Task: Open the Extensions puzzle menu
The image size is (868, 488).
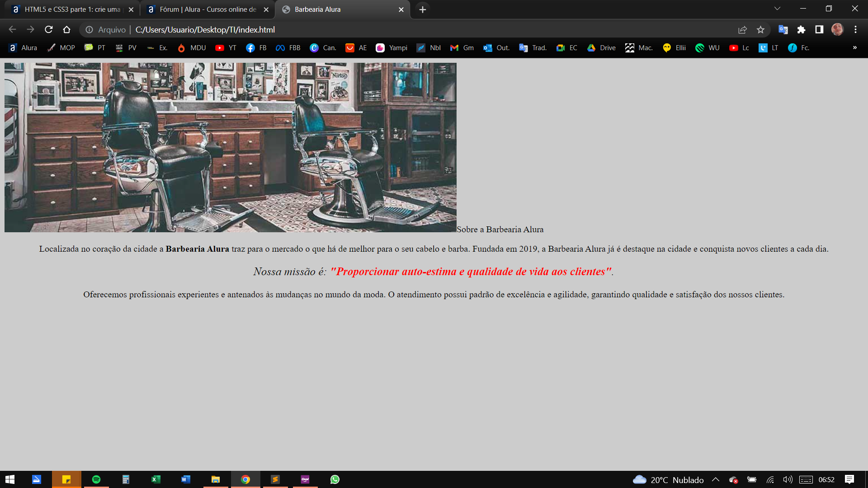Action: point(801,29)
